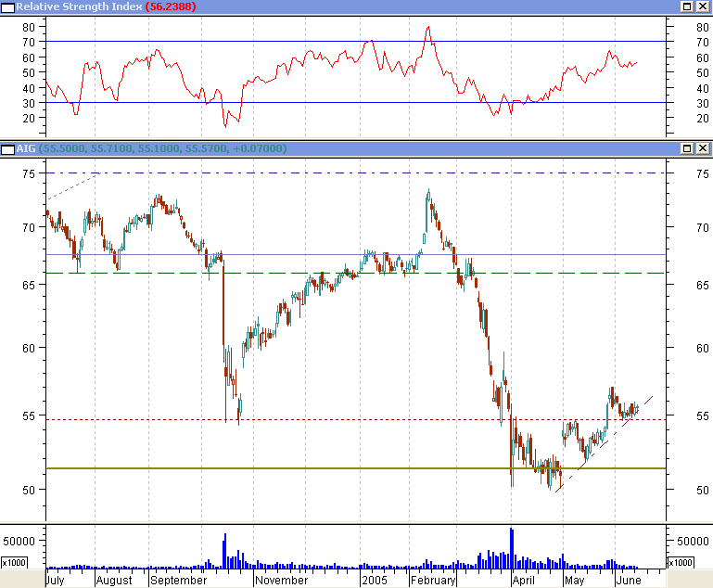713x588 pixels.
Task: Click the June date label
Action: (629, 581)
